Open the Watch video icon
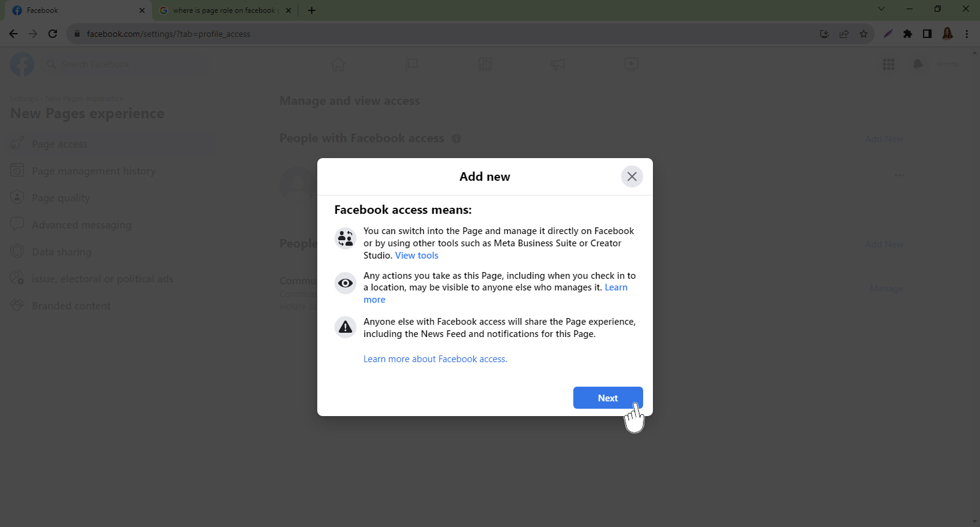Viewport: 980px width, 527px height. (x=631, y=64)
